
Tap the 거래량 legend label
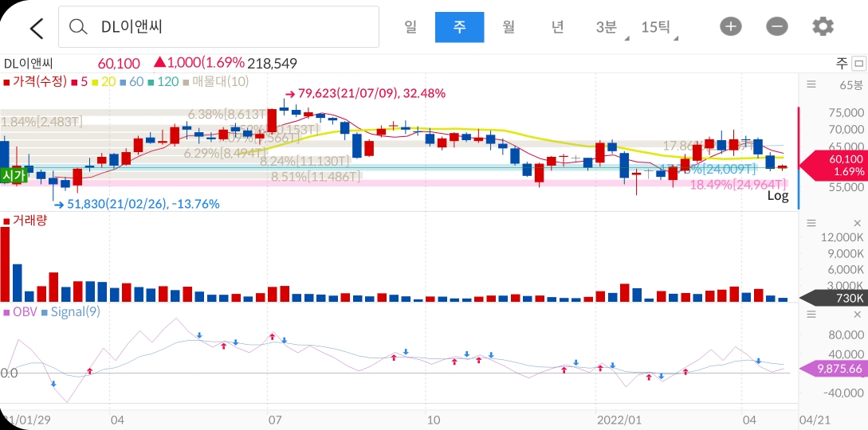(x=26, y=221)
